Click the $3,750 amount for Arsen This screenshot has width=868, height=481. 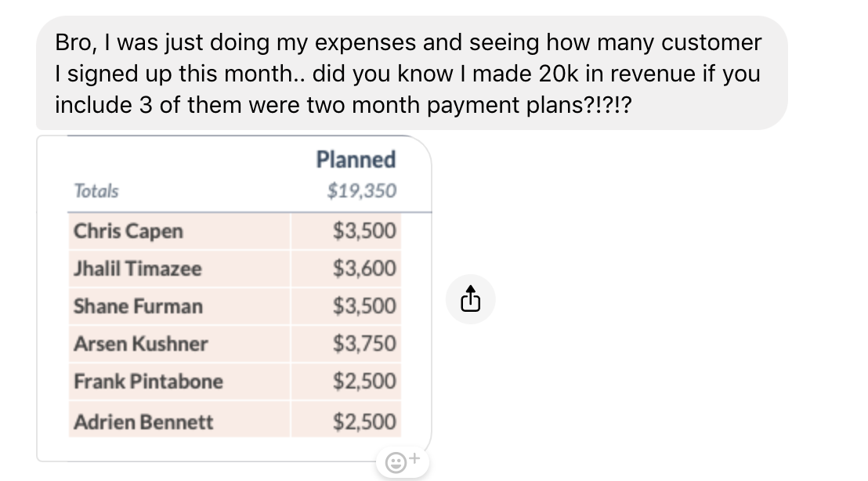tap(364, 344)
